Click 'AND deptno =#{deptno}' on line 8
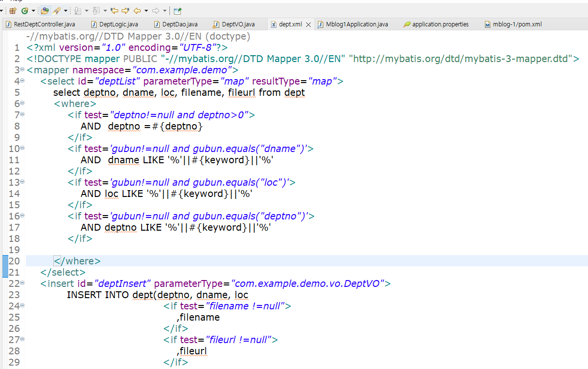 142,126
